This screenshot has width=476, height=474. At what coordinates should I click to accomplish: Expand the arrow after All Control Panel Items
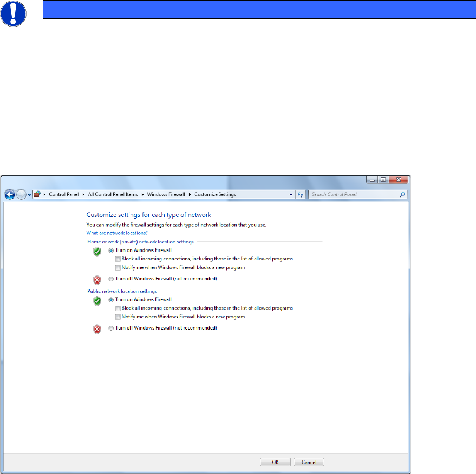(x=142, y=194)
